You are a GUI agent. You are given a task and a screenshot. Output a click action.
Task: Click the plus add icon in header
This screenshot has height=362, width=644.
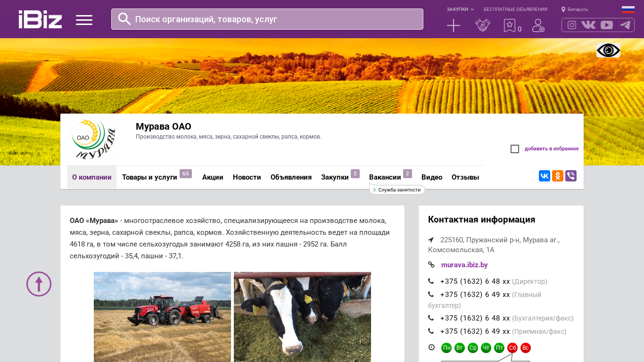454,25
